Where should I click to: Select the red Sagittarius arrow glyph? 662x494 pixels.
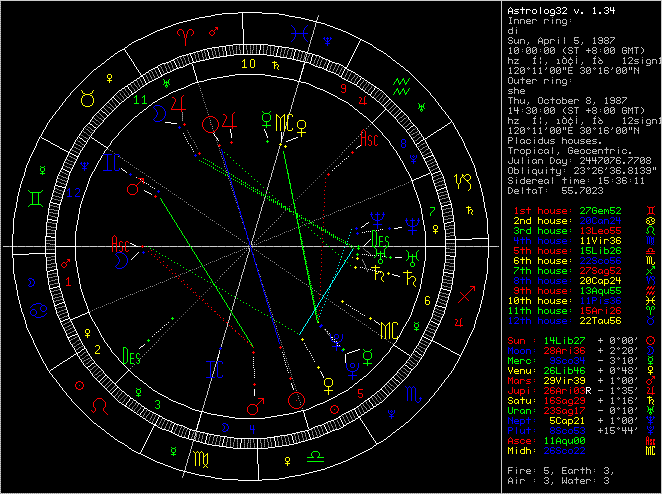[x=466, y=297]
